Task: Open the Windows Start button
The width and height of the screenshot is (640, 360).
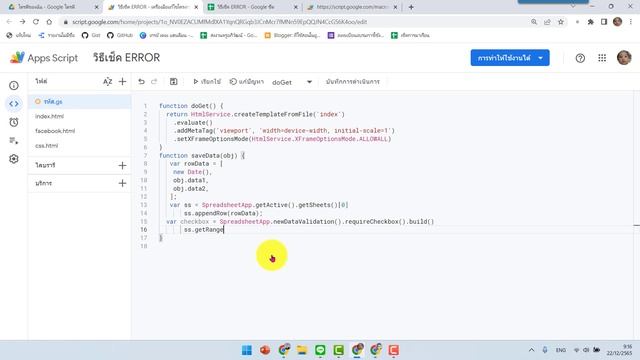Action: click(x=247, y=350)
